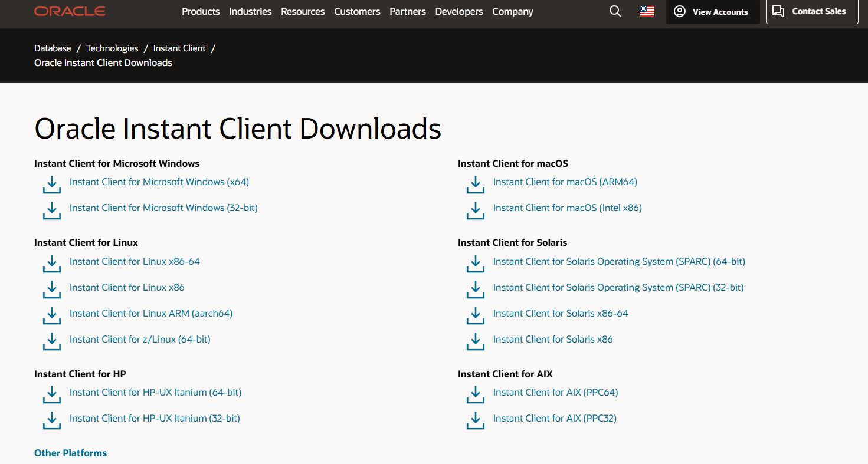Image resolution: width=868 pixels, height=464 pixels.
Task: Open the Developers menu
Action: pos(459,12)
